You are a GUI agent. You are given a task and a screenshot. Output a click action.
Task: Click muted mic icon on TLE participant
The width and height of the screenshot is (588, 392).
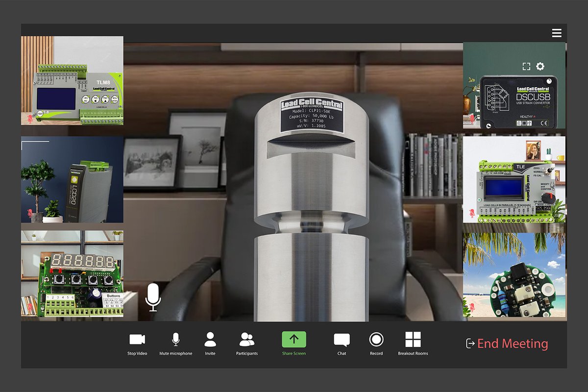coord(472,213)
